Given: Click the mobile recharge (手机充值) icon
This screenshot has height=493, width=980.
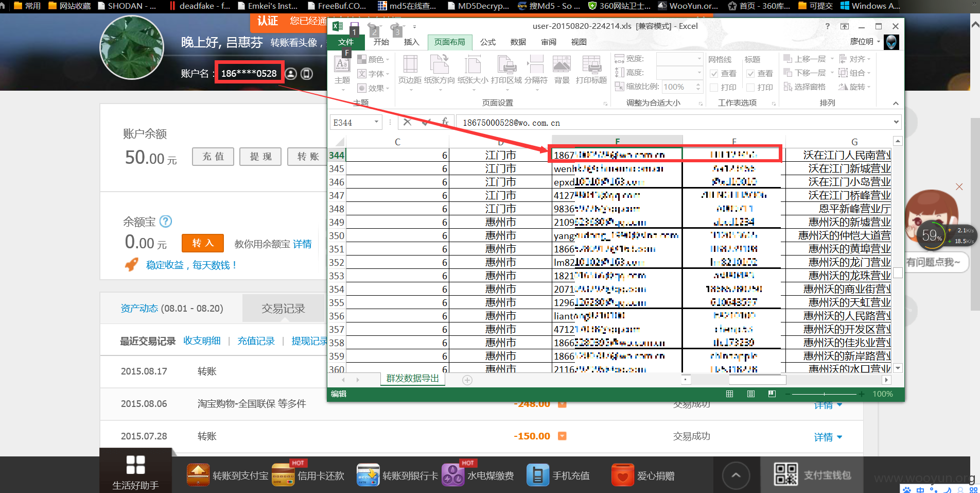Looking at the screenshot, I should [538, 475].
